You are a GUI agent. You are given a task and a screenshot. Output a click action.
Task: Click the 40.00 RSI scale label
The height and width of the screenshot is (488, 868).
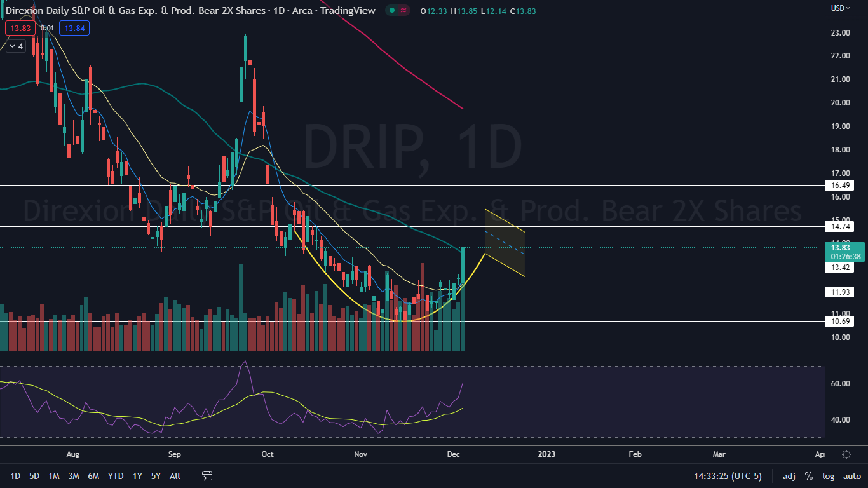point(840,420)
